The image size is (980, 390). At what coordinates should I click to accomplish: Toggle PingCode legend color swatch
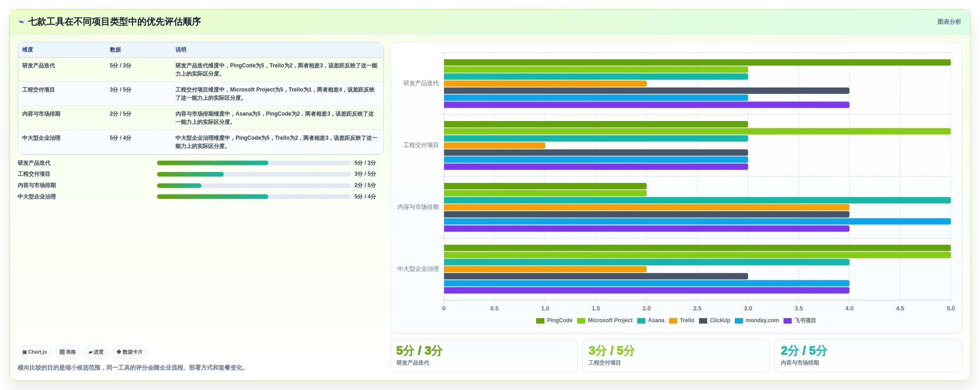(540, 321)
